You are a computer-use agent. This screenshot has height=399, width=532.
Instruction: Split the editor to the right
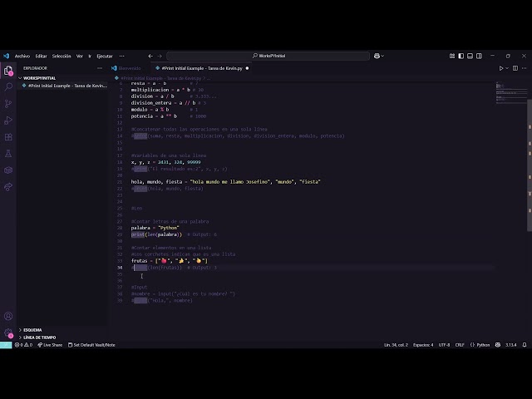(x=515, y=68)
